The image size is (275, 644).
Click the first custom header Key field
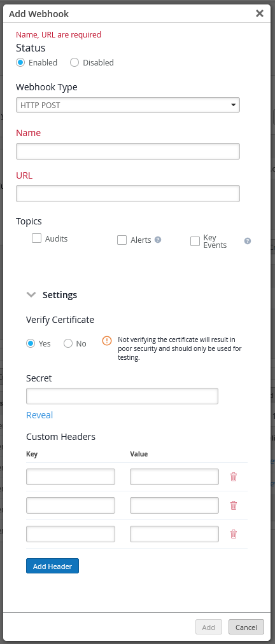click(71, 477)
